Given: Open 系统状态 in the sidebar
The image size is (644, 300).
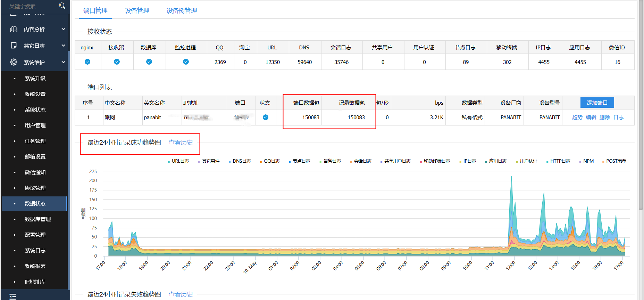Looking at the screenshot, I should pyautogui.click(x=35, y=110).
